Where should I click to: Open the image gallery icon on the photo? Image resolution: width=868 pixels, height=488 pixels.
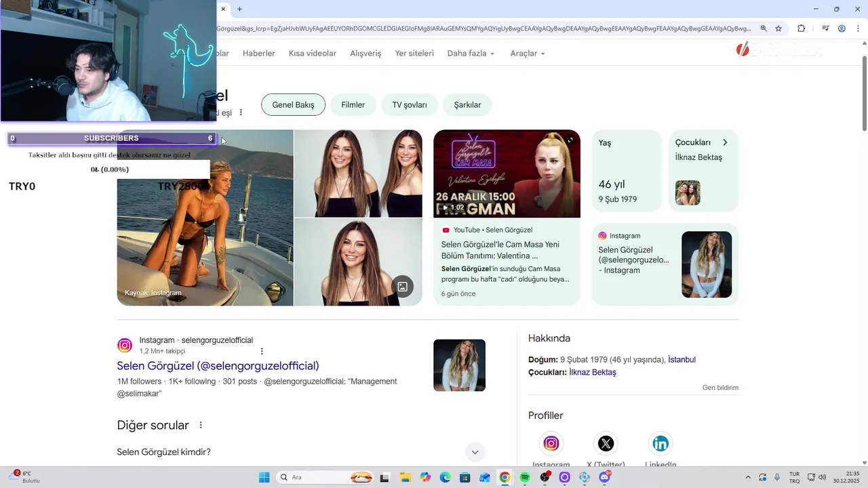pyautogui.click(x=402, y=287)
